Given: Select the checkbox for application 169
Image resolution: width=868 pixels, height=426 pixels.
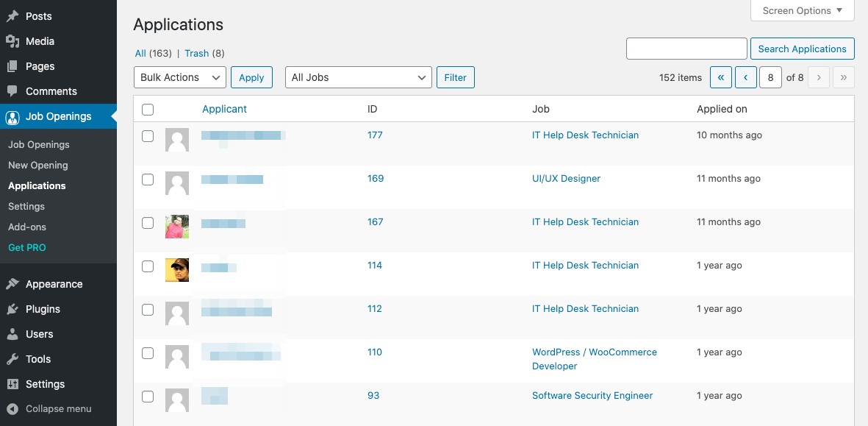Looking at the screenshot, I should coord(148,180).
